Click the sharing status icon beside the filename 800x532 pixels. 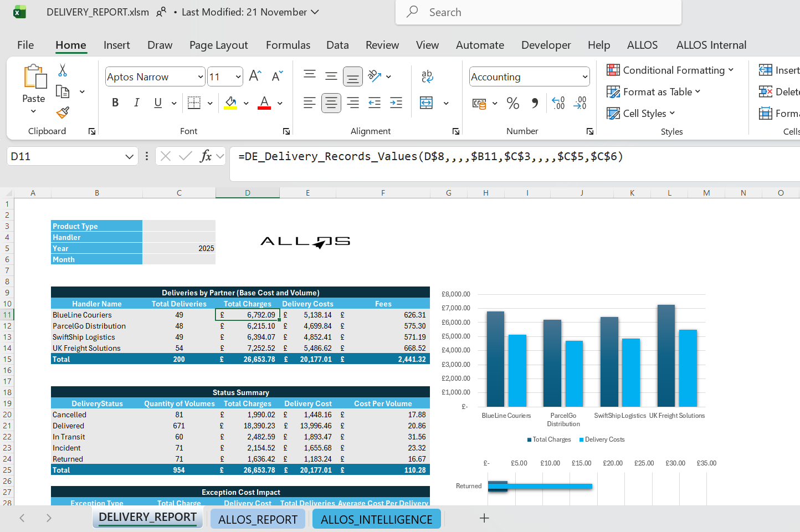161,12
